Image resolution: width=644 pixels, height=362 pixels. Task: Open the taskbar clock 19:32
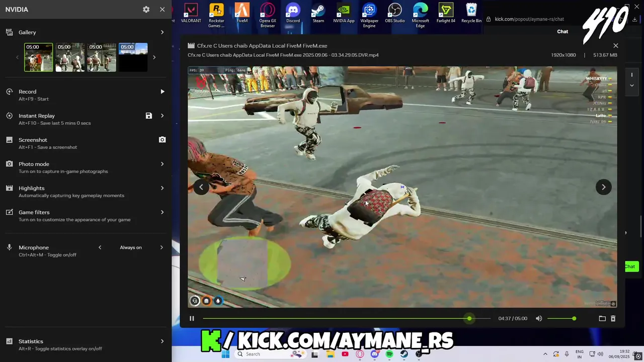[619, 354]
